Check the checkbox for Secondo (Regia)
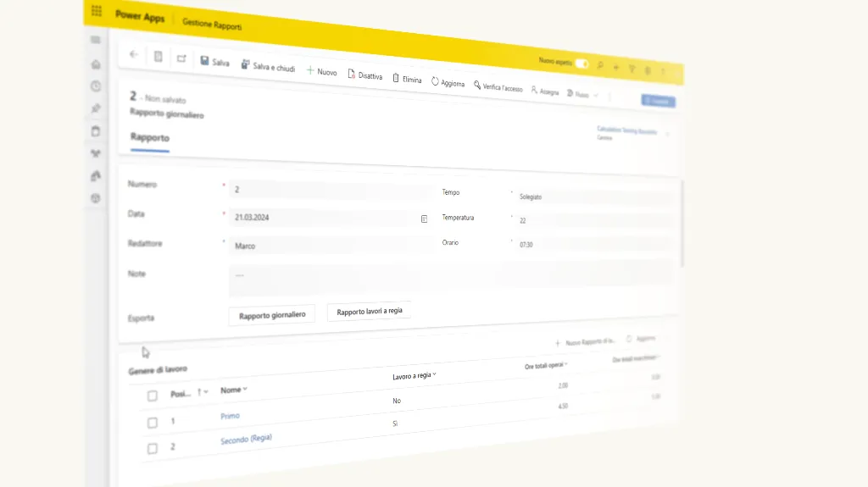The image size is (868, 487). pyautogui.click(x=153, y=448)
